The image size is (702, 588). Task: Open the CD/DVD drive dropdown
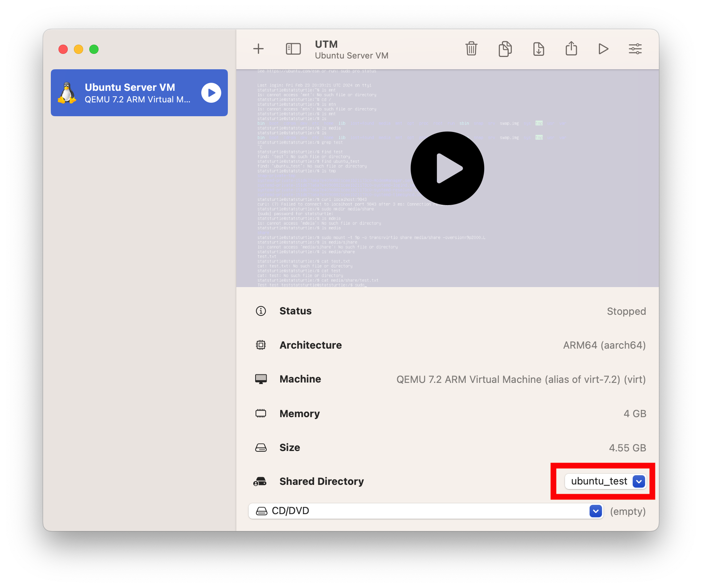426,511
